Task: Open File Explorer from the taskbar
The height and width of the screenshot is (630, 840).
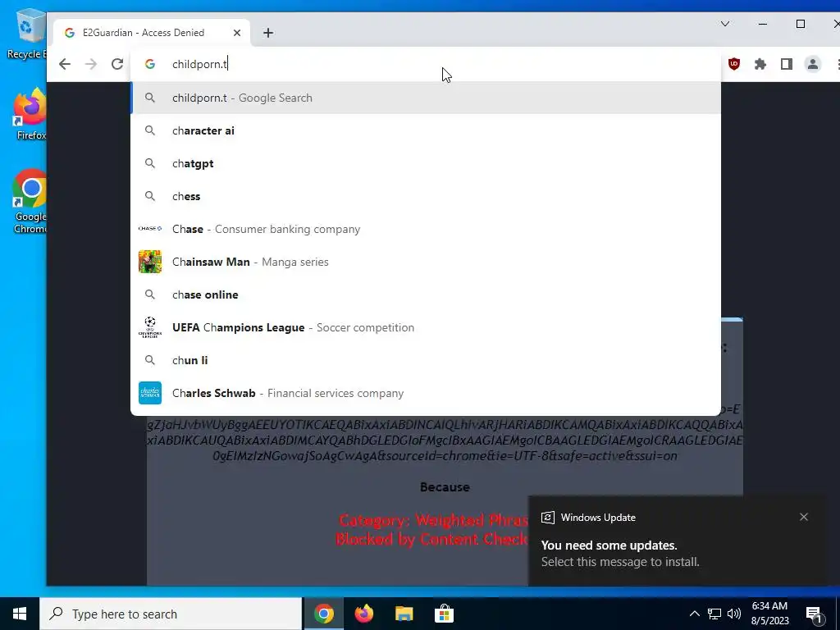Action: [x=404, y=614]
